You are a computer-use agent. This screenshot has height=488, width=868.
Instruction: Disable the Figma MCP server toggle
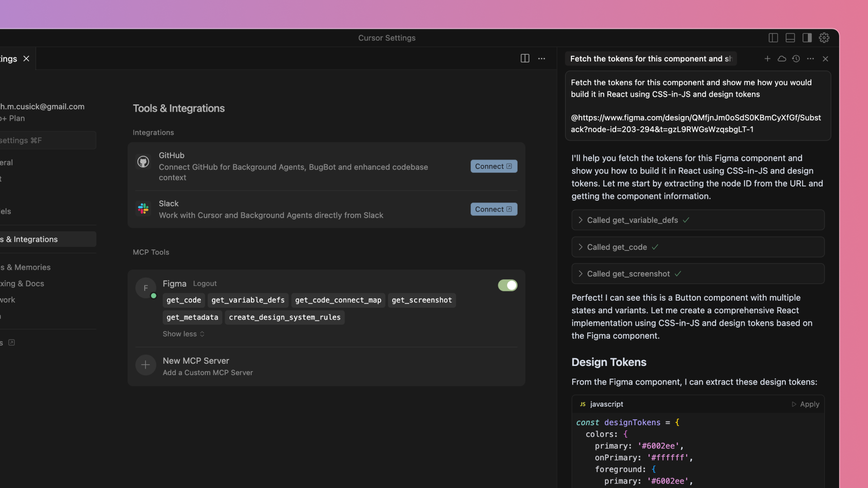(x=507, y=285)
